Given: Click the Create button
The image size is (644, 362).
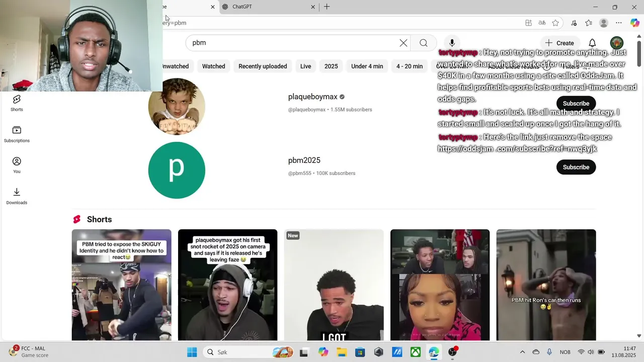Looking at the screenshot, I should point(559,43).
